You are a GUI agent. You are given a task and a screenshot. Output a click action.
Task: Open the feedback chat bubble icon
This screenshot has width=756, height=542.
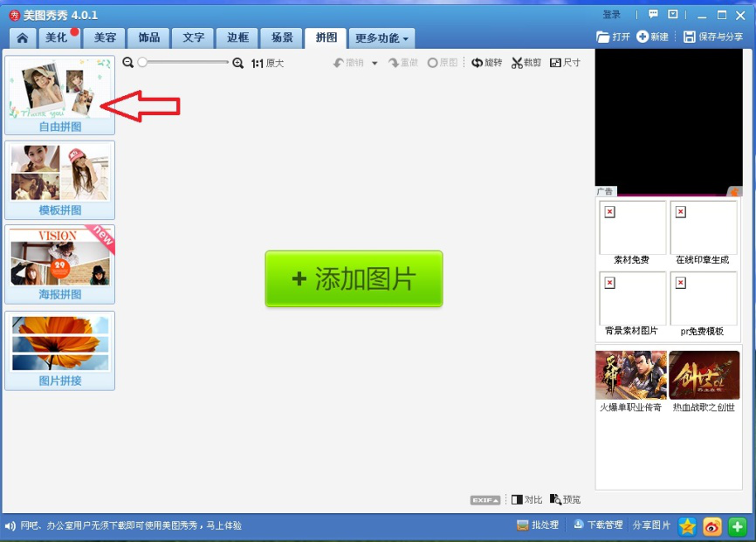pyautogui.click(x=653, y=14)
